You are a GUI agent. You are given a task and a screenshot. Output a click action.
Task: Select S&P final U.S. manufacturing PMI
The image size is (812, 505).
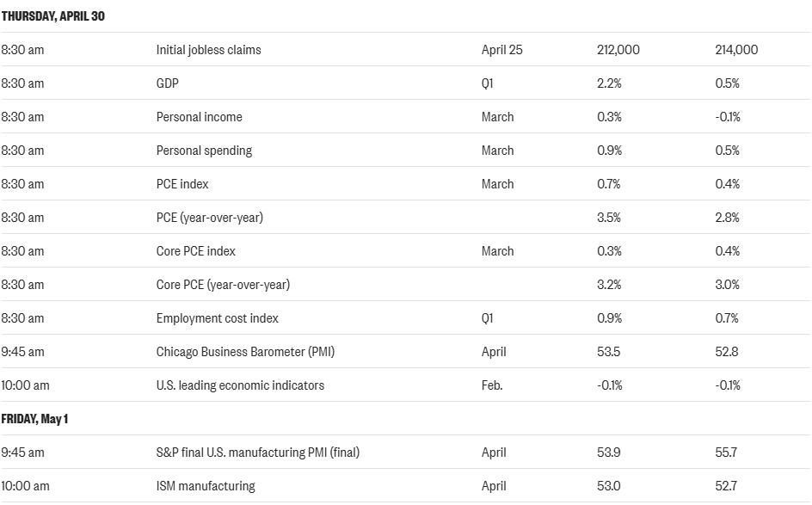(257, 453)
